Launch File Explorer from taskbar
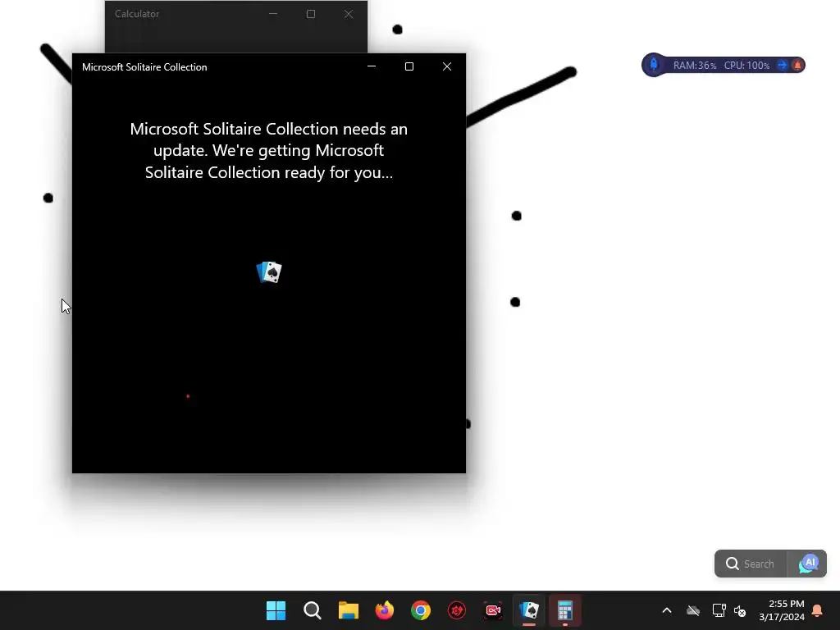The image size is (840, 630). (348, 610)
